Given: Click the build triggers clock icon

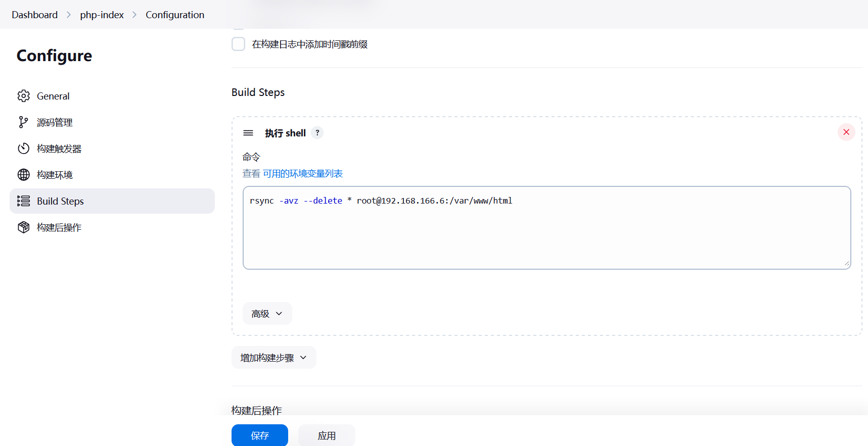Looking at the screenshot, I should pos(23,148).
